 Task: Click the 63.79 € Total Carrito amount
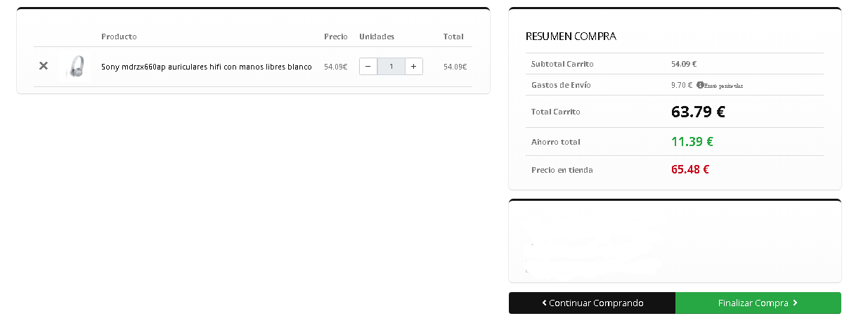click(x=698, y=112)
